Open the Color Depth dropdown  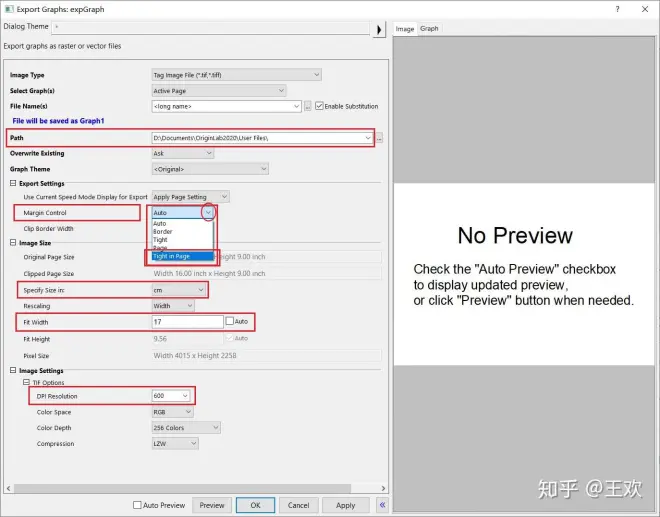coord(186,428)
